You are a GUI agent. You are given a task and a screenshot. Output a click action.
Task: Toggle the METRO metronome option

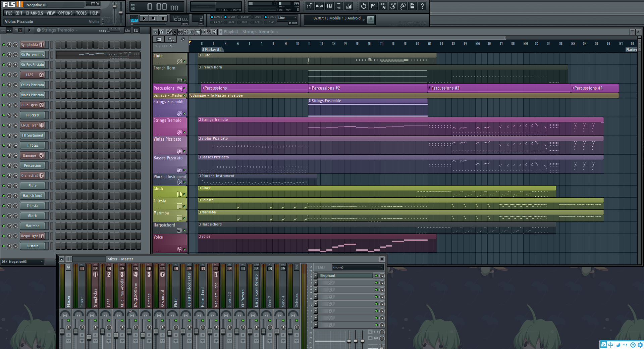tap(216, 22)
